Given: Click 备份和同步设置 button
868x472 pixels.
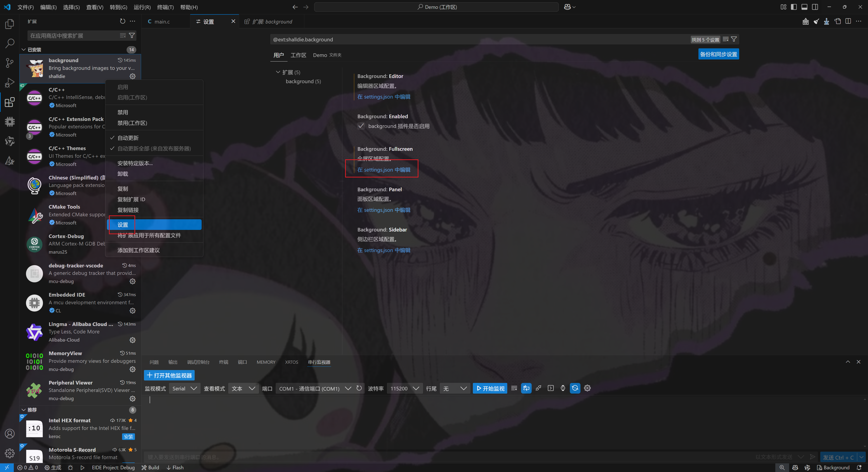Looking at the screenshot, I should (718, 54).
